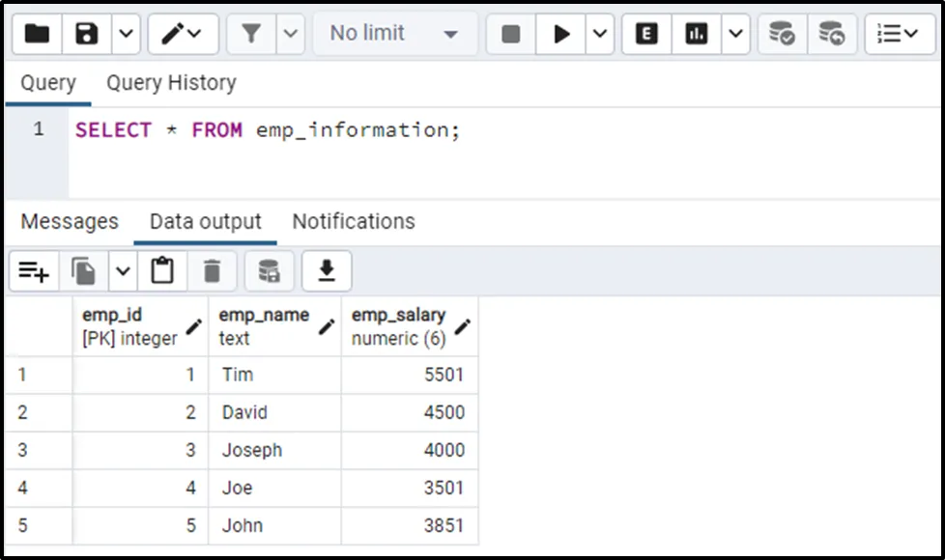945x560 pixels.
Task: Expand the execute options dropdown arrow
Action: 600,34
